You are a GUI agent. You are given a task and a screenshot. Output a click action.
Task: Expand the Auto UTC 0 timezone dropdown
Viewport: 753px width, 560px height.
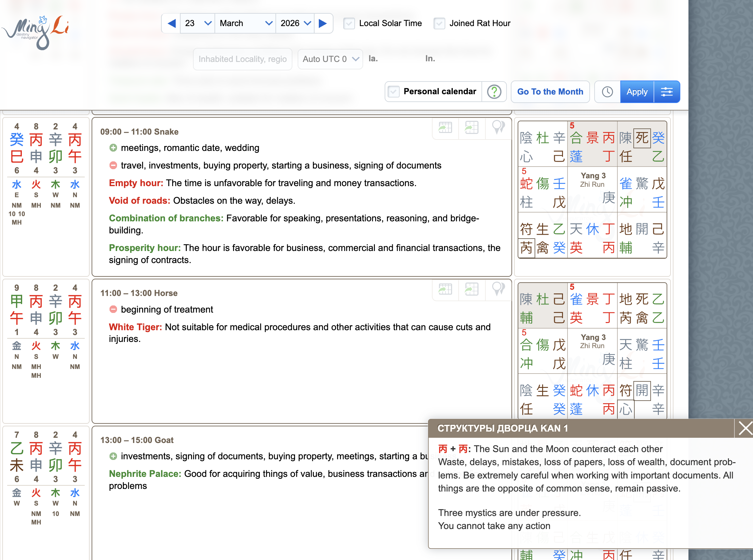point(330,59)
